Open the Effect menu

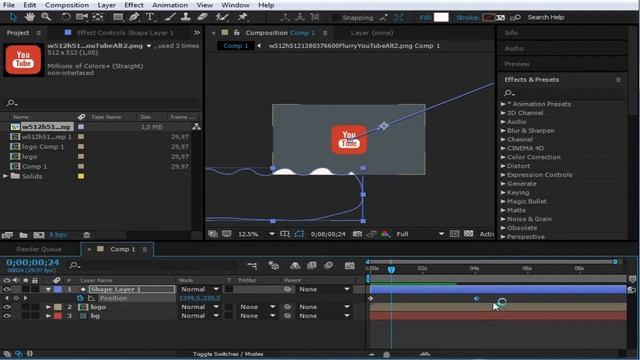(x=134, y=5)
